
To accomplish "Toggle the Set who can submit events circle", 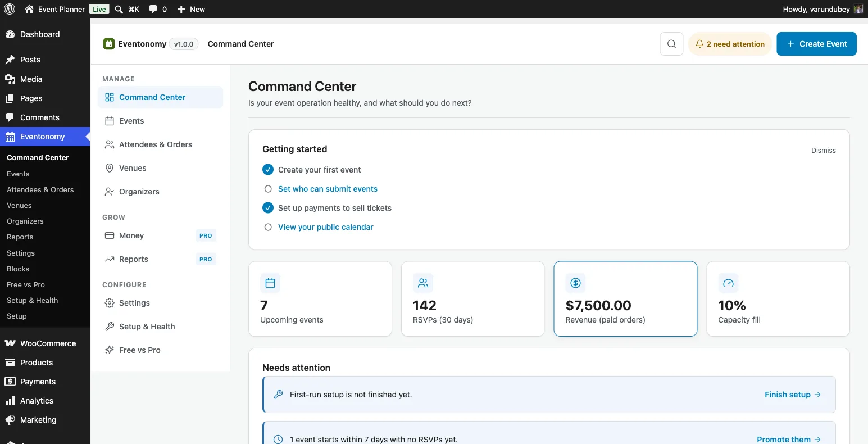I will [268, 189].
